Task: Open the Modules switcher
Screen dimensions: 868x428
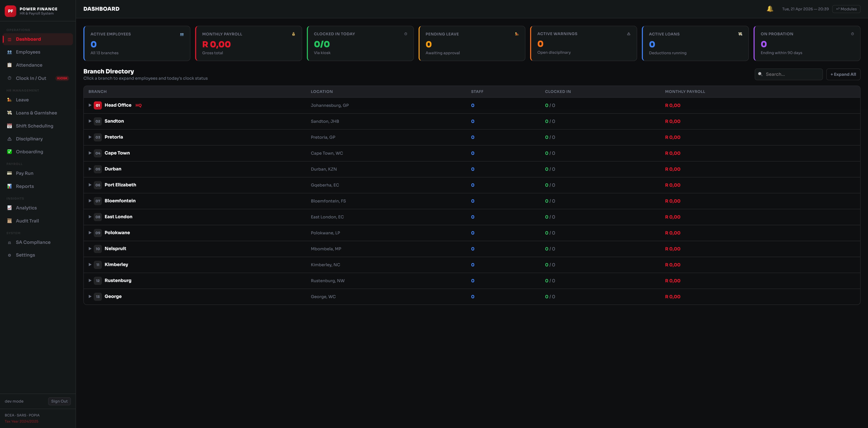Action: point(846,9)
